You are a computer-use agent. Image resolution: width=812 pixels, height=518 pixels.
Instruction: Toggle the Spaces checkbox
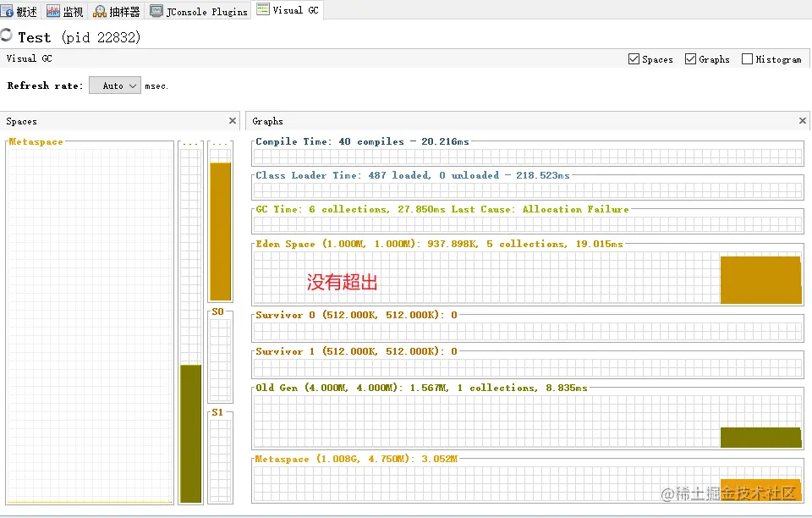pos(634,59)
